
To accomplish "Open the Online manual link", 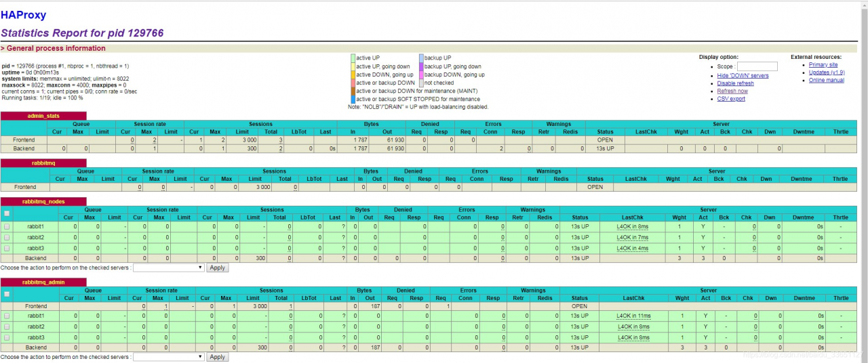I will coord(826,80).
